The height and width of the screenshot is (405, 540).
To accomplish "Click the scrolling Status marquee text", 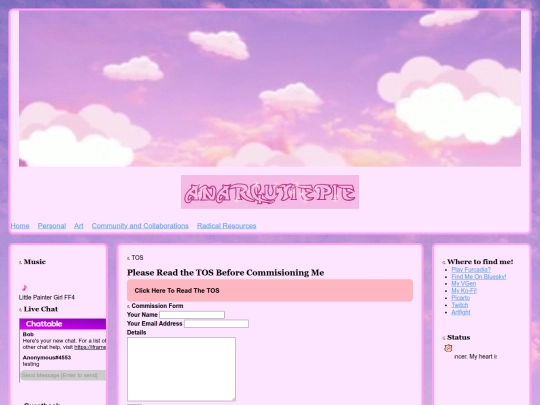I will pos(475,357).
